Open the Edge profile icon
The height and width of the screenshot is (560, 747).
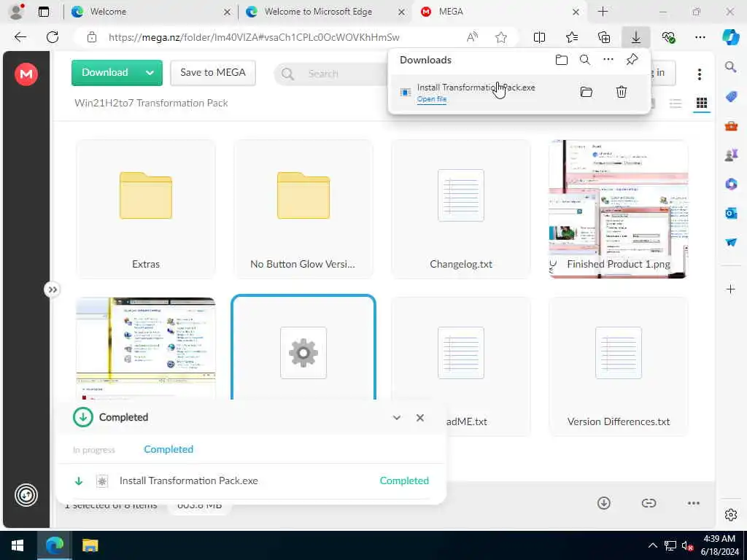[x=17, y=12]
